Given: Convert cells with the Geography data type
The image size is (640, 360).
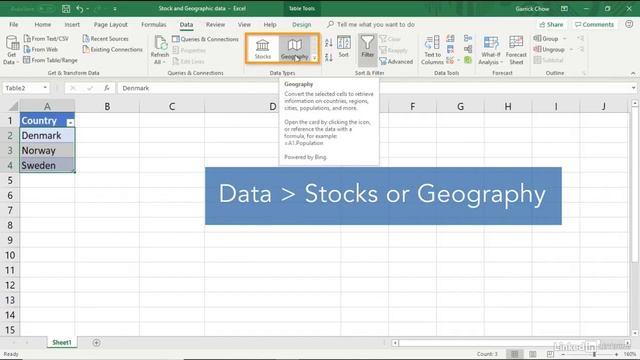Looking at the screenshot, I should [294, 48].
